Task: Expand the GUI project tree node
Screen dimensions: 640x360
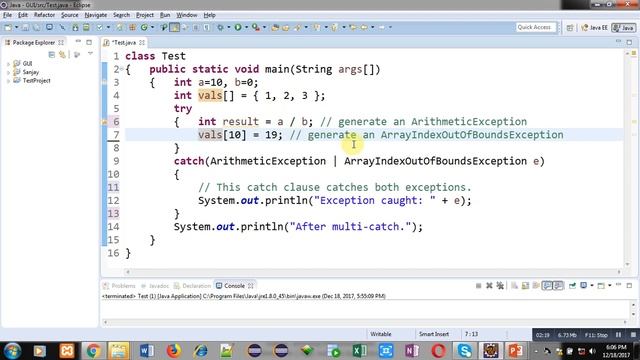Action: [9, 64]
